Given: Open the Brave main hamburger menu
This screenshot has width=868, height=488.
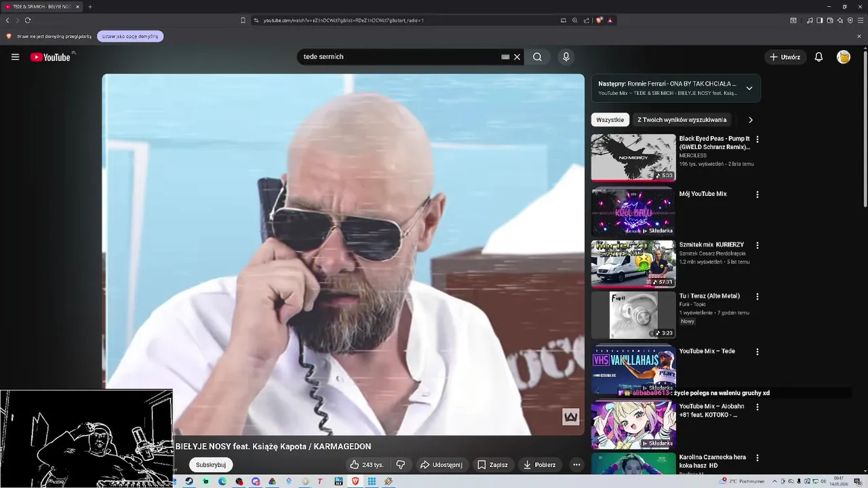Looking at the screenshot, I should [x=861, y=20].
